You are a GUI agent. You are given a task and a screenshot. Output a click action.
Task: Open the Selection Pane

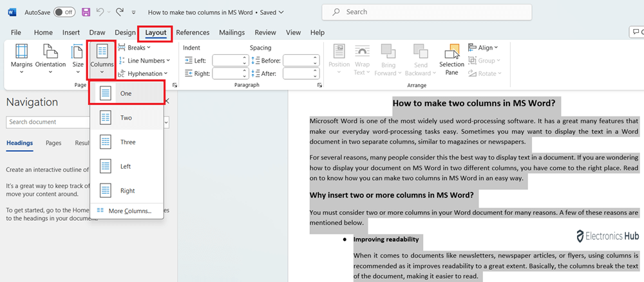click(451, 59)
